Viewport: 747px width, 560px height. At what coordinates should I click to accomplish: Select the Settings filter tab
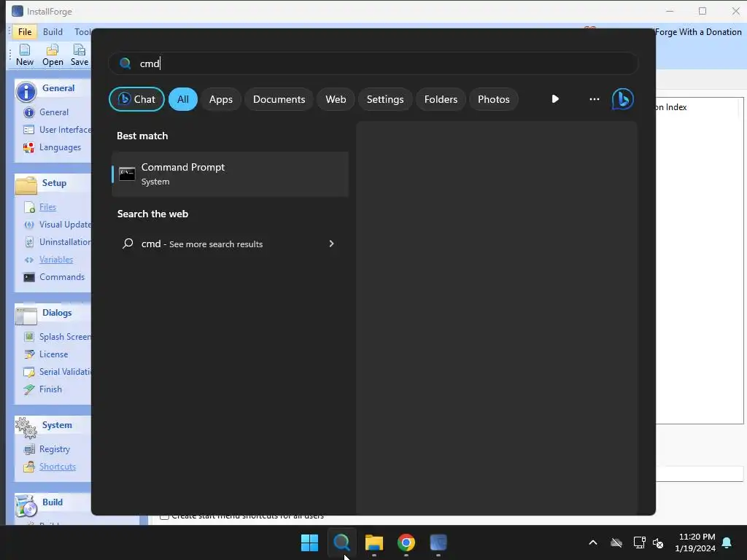[385, 99]
